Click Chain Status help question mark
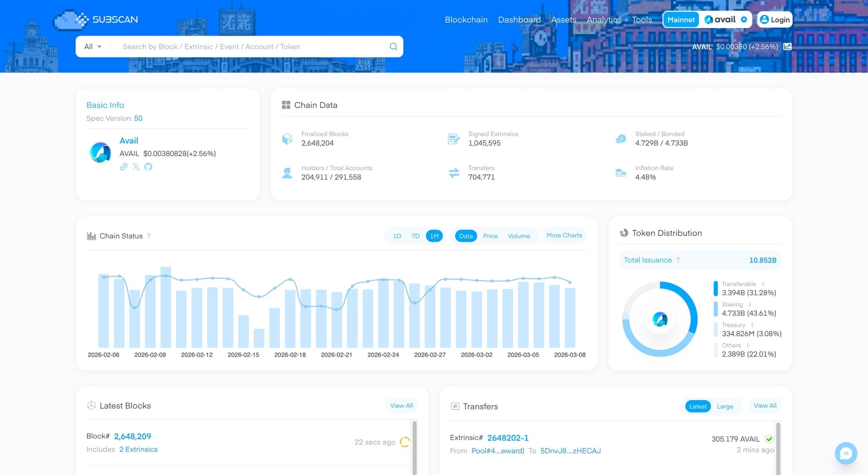The height and width of the screenshot is (475, 868). pyautogui.click(x=149, y=236)
